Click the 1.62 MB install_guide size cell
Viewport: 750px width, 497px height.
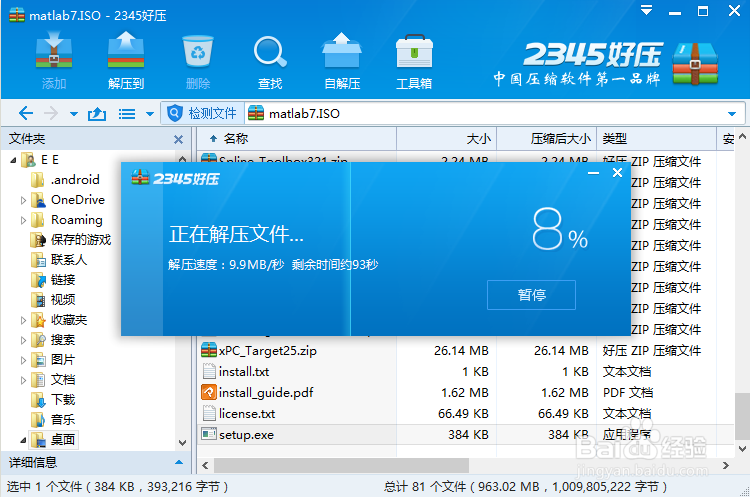[464, 393]
